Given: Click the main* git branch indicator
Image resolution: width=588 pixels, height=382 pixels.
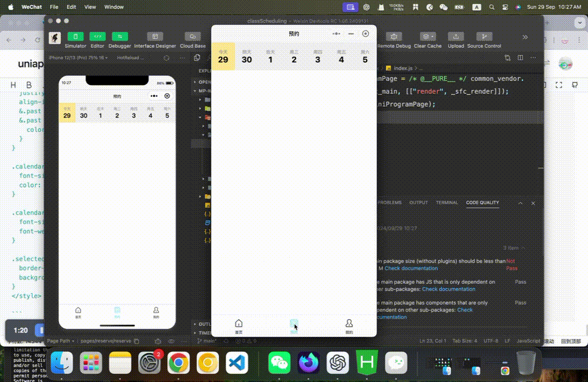Looking at the screenshot, I should pos(207,341).
